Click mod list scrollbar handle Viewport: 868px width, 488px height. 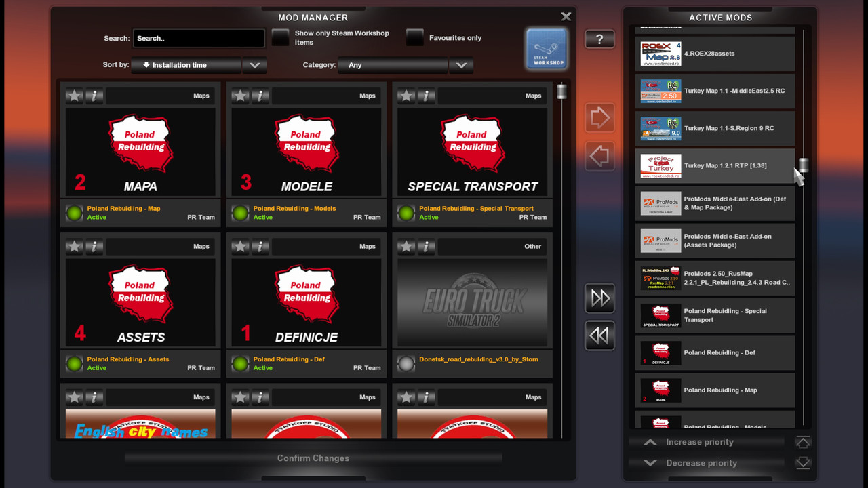pyautogui.click(x=561, y=91)
